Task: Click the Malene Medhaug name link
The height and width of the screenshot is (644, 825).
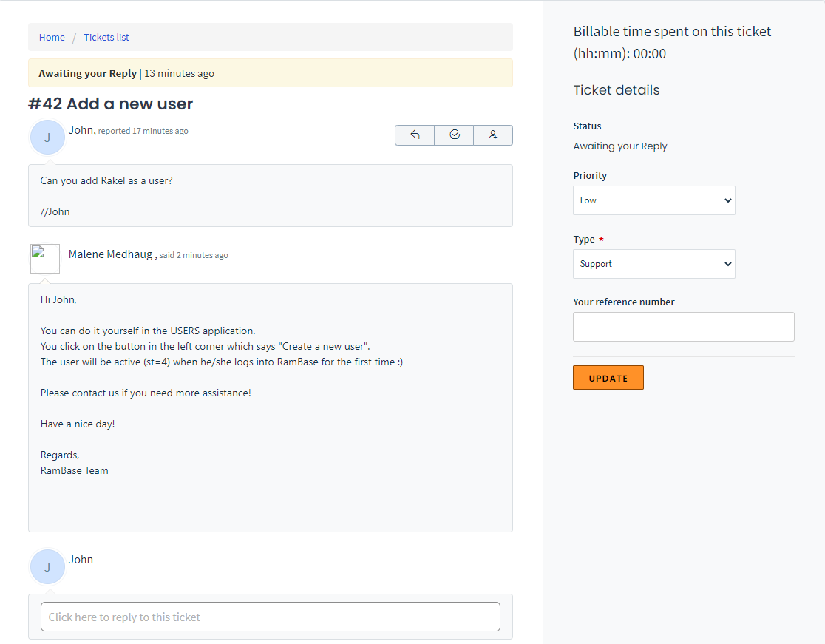Action: 111,254
